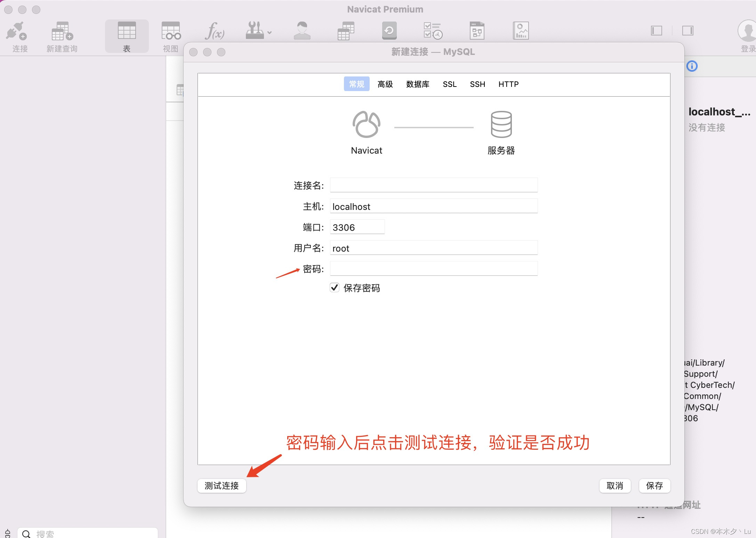Click the 取消 button
The height and width of the screenshot is (538, 756).
click(615, 486)
